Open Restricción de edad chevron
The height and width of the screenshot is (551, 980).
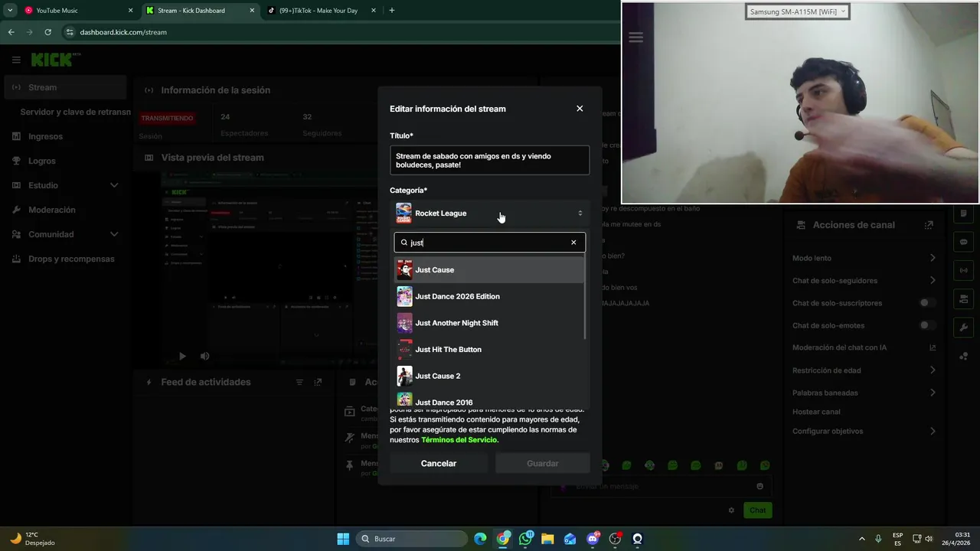pos(933,370)
